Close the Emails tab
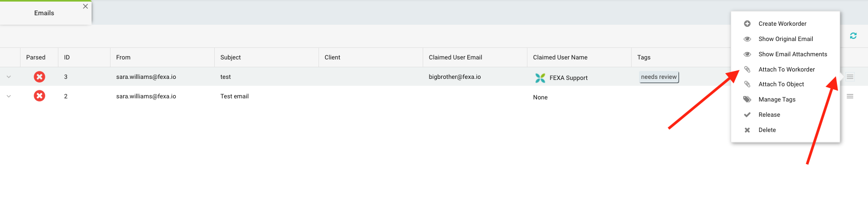Screen dimensions: 868x213 [x=85, y=6]
